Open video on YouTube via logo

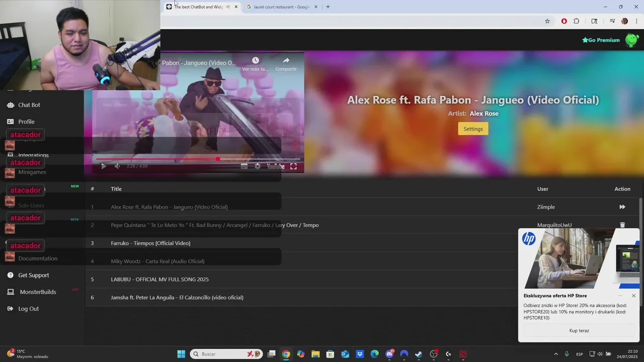(275, 166)
